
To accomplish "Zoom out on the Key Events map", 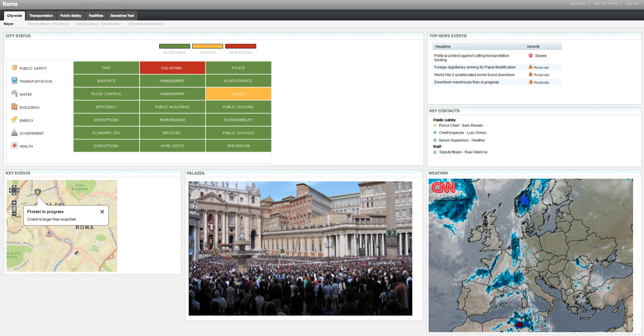I will 14,214.
